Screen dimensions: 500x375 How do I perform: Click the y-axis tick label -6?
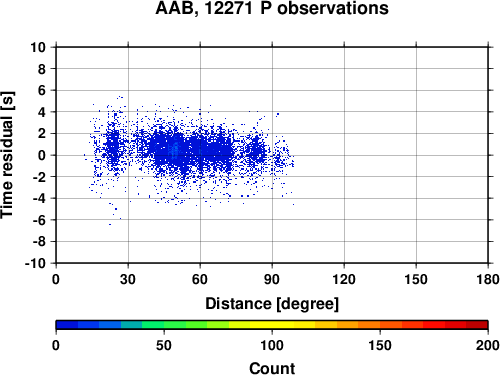coord(39,220)
